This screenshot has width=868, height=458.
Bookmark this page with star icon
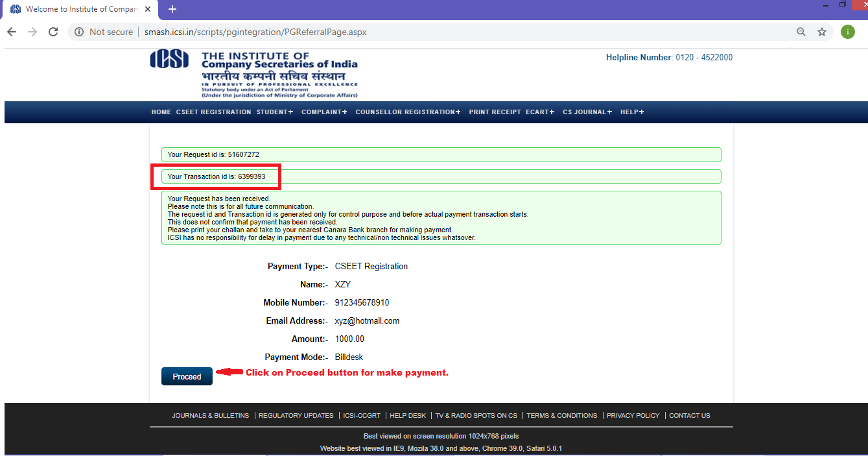coord(822,32)
